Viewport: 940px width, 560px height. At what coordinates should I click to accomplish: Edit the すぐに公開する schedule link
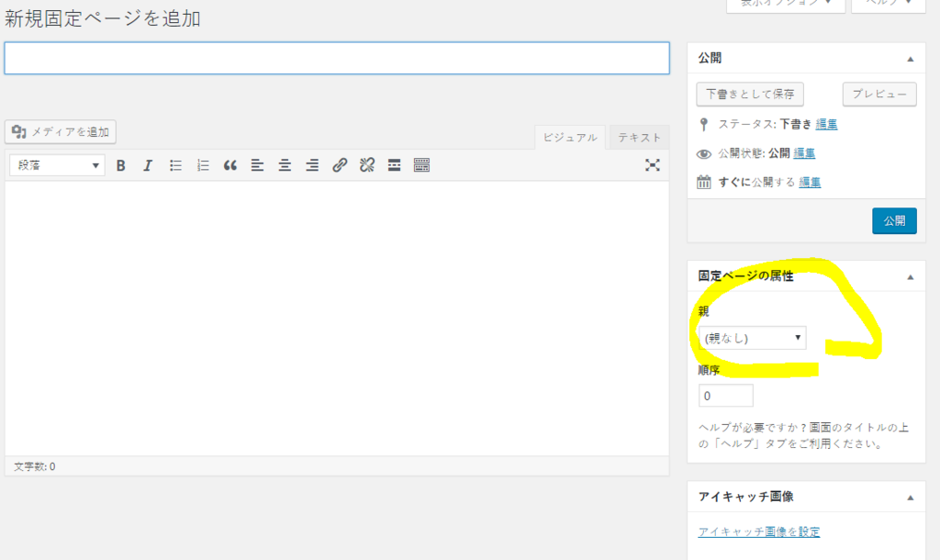(810, 182)
